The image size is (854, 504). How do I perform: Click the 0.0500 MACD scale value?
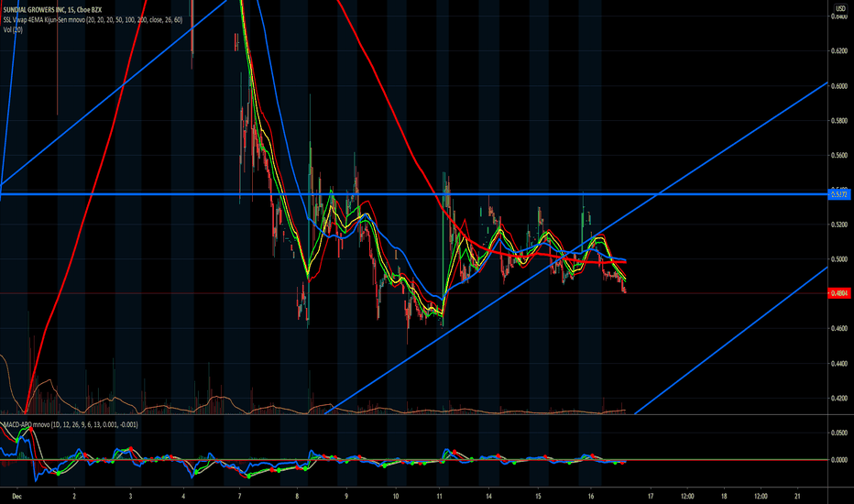(839, 433)
